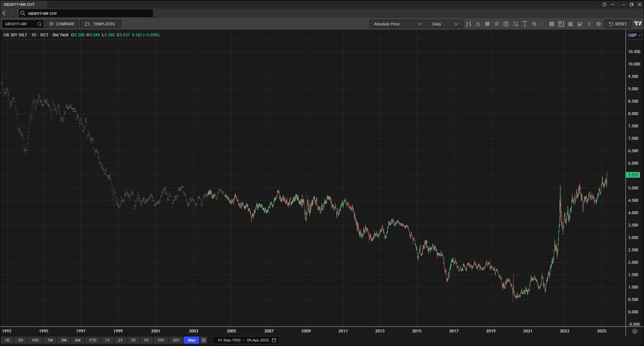Select the YTD time range
Viewport: 644px width, 346px height.
[92, 340]
